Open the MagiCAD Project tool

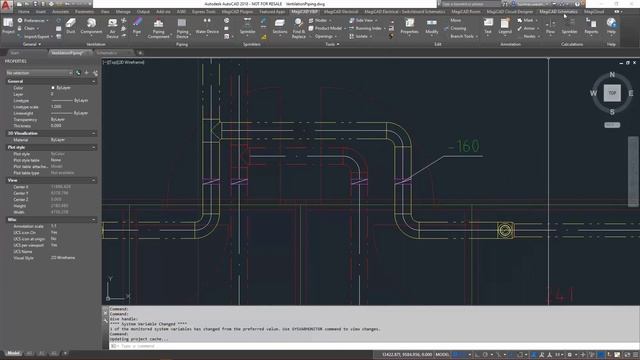coord(8,26)
